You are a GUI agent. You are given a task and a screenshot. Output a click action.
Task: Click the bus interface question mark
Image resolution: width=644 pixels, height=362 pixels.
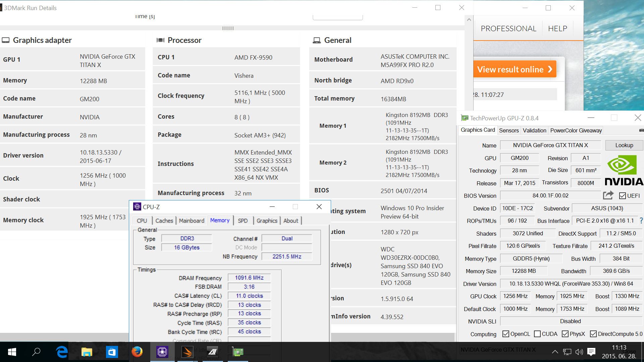pyautogui.click(x=641, y=221)
